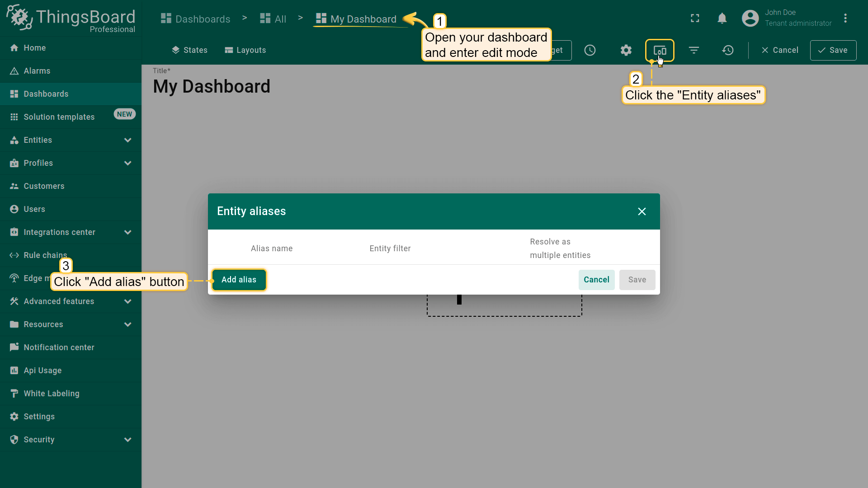Click the timewindow clock icon
Viewport: 868px width, 488px height.
point(590,50)
